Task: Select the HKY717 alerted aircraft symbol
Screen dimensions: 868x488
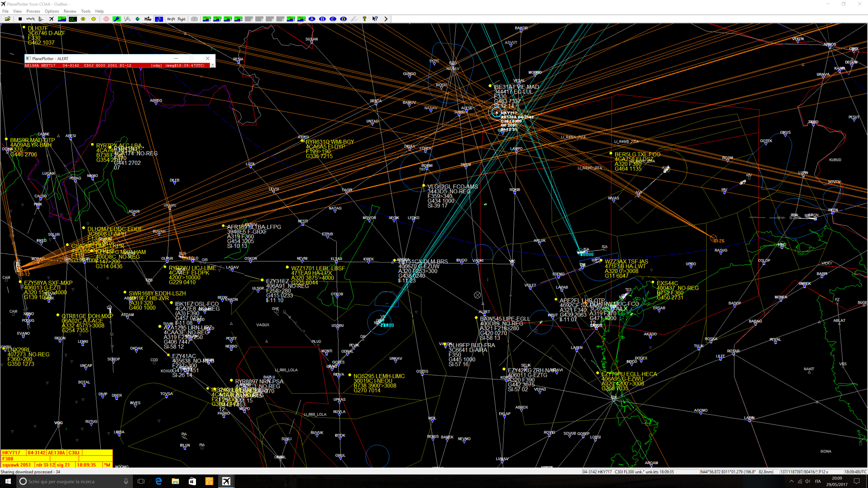Action: 496,113
